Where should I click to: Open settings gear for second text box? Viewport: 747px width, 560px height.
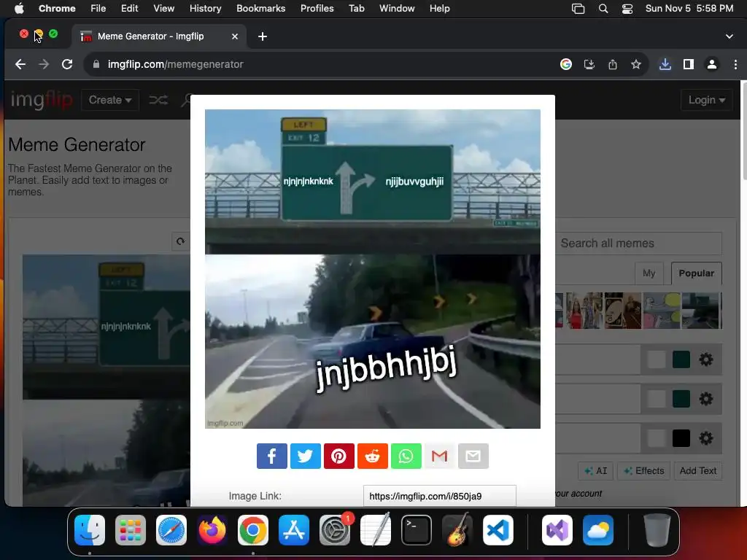(706, 399)
